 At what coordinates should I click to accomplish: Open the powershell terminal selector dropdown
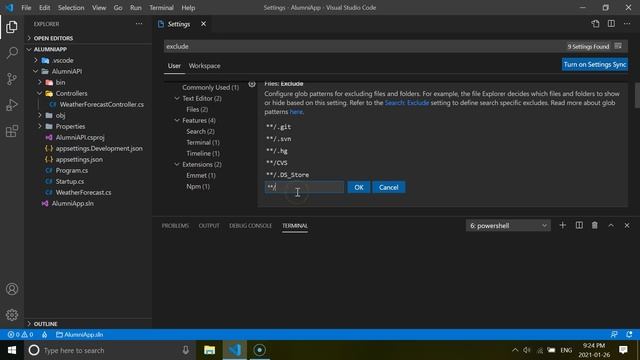508,225
